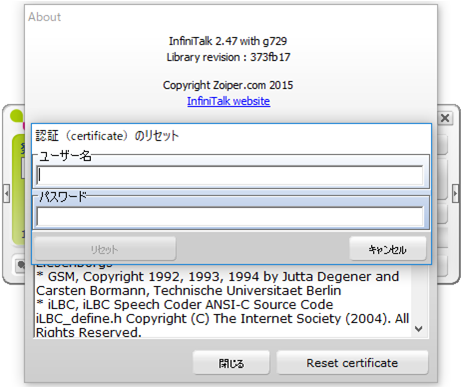Click the Reset certificate button
462x388 pixels.
[x=352, y=363]
